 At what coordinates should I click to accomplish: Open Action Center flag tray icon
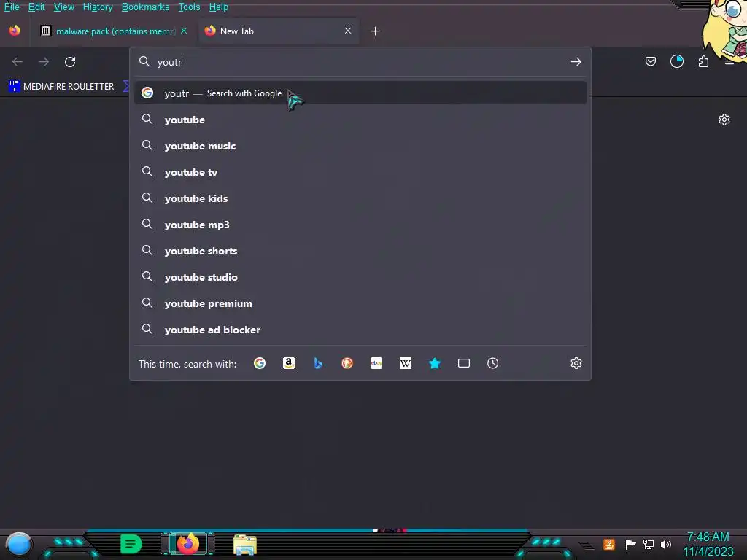pos(631,544)
